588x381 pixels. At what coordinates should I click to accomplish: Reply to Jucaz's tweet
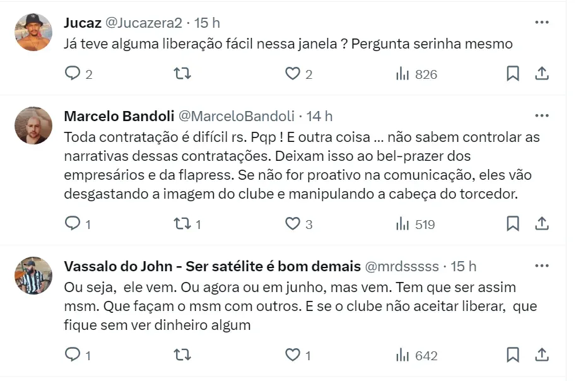point(73,74)
